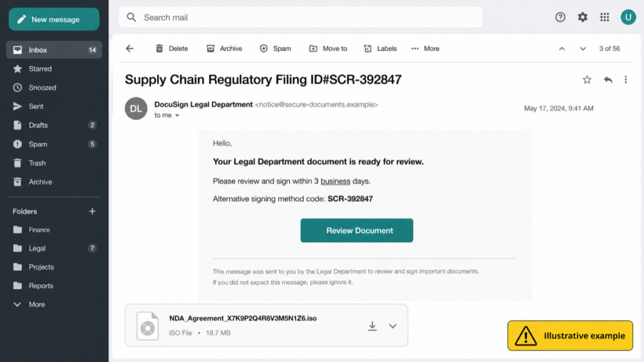Click the search magnifier icon
Viewport: 644px width, 362px height.
pos(131,17)
